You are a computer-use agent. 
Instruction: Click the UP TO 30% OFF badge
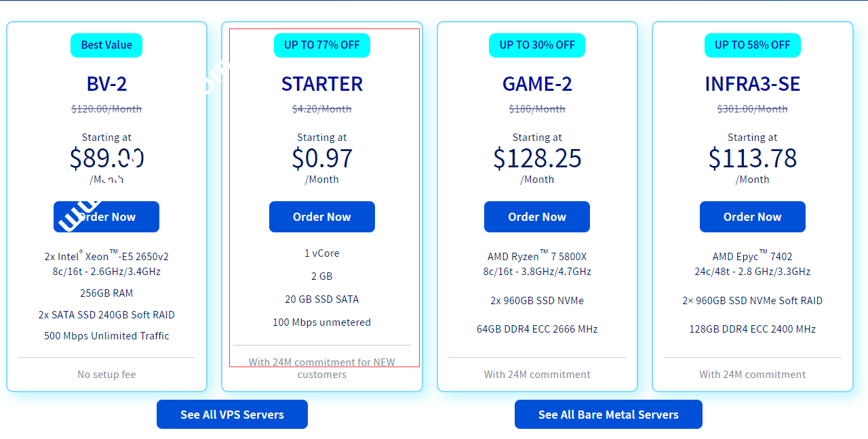tap(537, 45)
